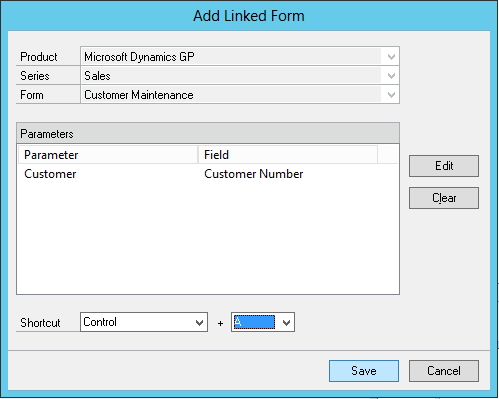Select the Customer parameter row
This screenshot has width=499, height=399.
[208, 174]
